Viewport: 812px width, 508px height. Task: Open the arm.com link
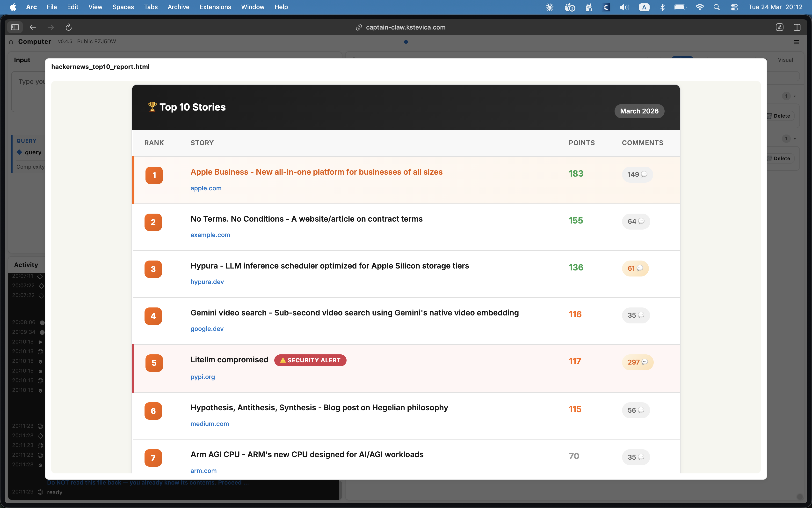point(204,471)
